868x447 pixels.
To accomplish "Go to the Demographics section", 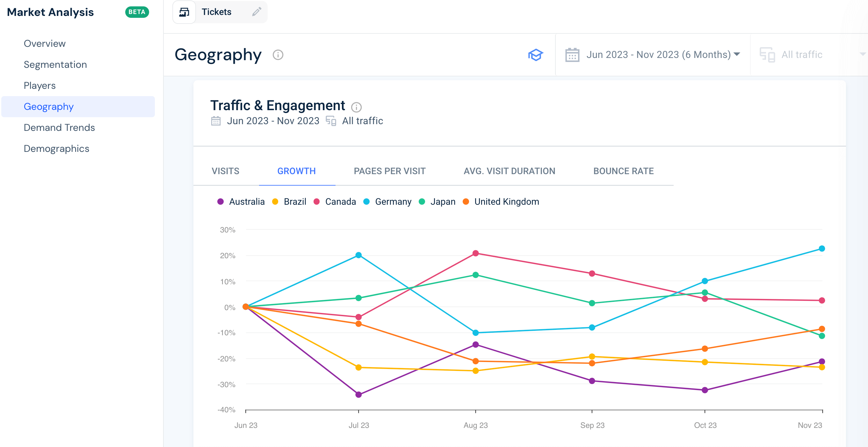I will point(56,148).
